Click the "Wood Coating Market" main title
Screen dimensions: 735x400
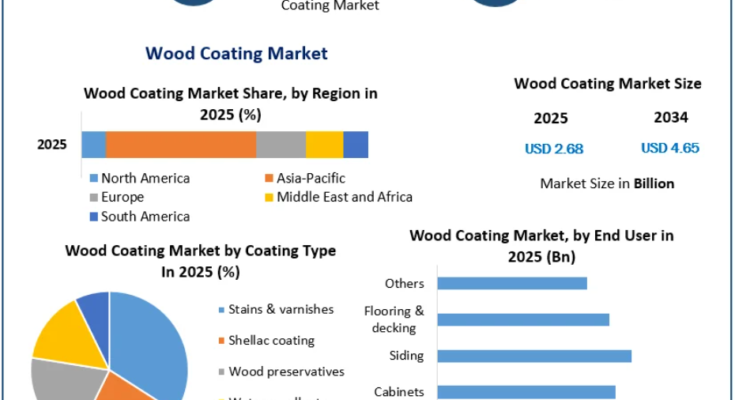[236, 53]
